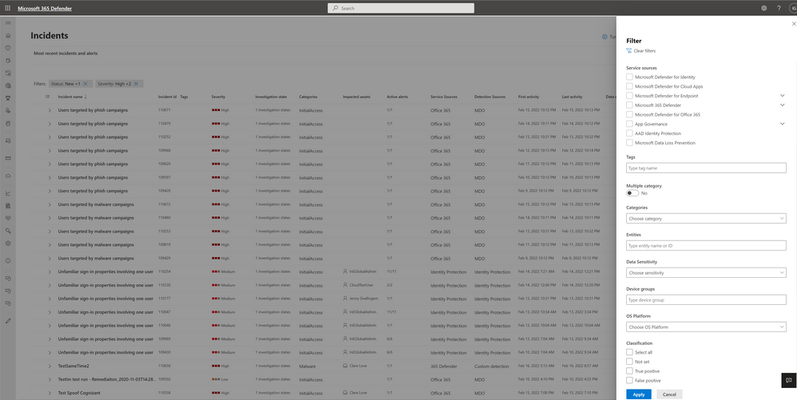Check Microsoft Defender for Endpoint
The width and height of the screenshot is (797, 400).
coord(629,96)
